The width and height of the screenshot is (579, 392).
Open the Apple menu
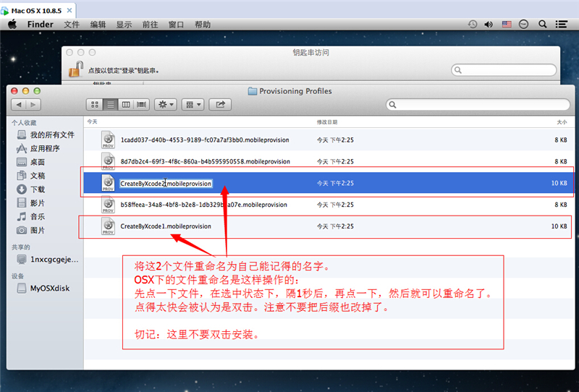click(12, 25)
